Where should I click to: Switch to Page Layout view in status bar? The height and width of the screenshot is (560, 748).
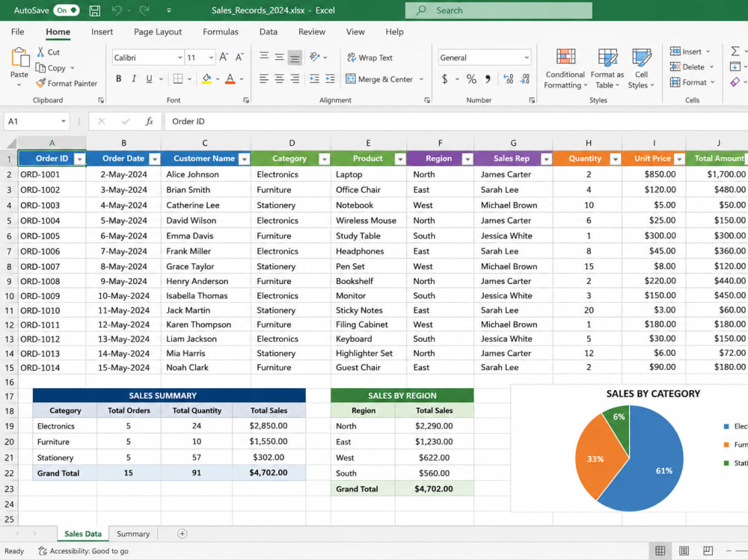pos(684,551)
